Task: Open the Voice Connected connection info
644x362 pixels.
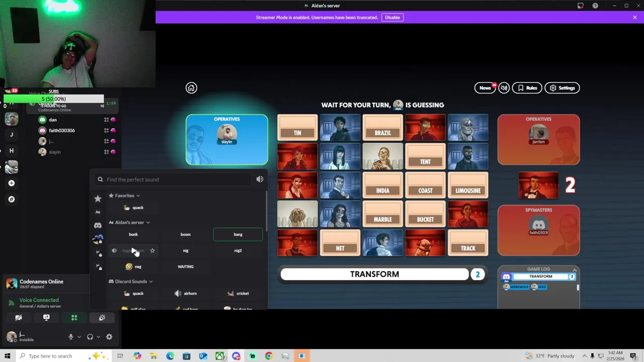Action: coord(39,300)
